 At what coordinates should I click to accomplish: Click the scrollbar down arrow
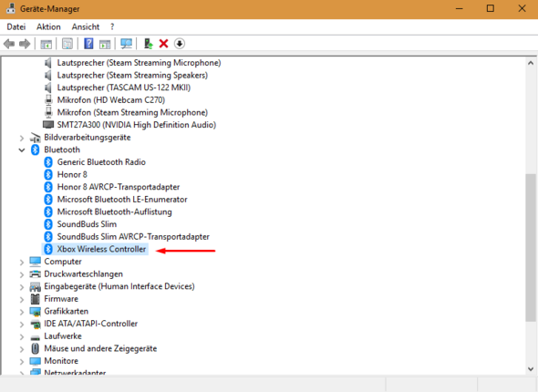click(x=531, y=369)
